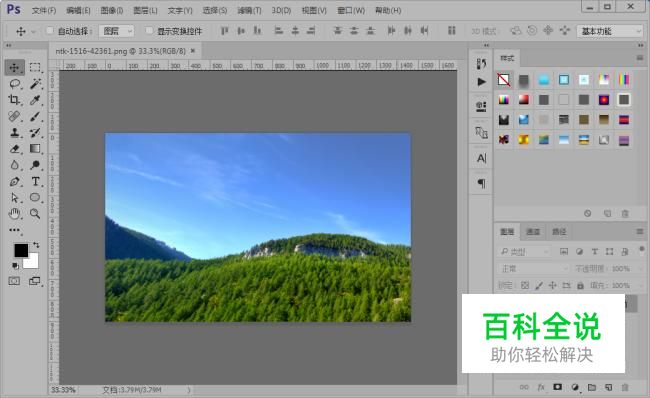Swap foreground and background colors
This screenshot has width=650, height=398.
(x=36, y=245)
